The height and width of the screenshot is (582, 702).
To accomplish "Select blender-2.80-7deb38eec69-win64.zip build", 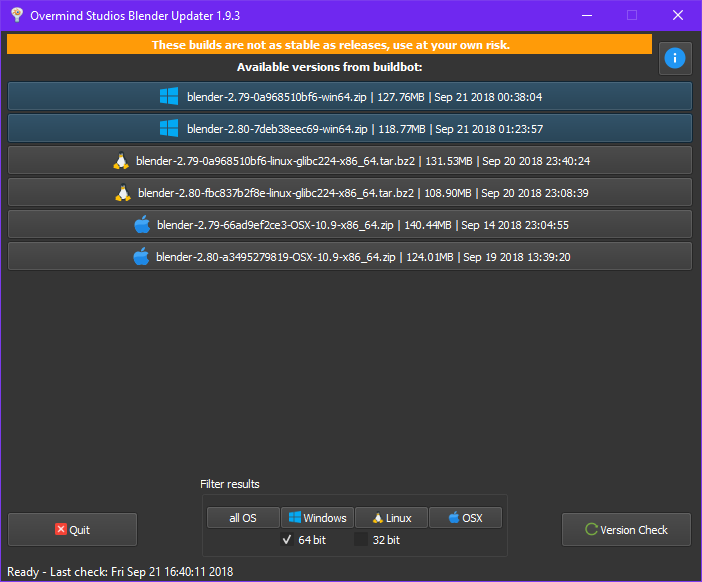I will click(350, 128).
